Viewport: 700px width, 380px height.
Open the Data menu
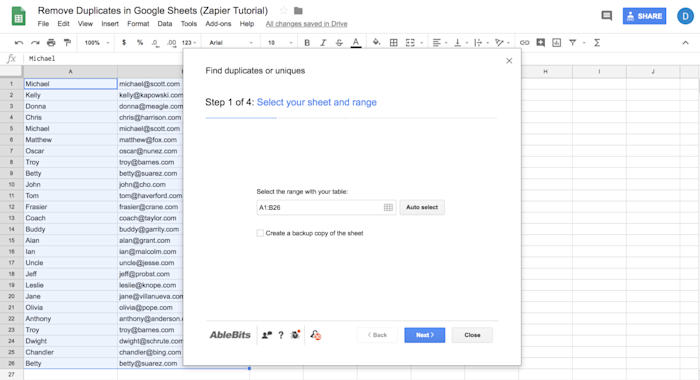[165, 24]
